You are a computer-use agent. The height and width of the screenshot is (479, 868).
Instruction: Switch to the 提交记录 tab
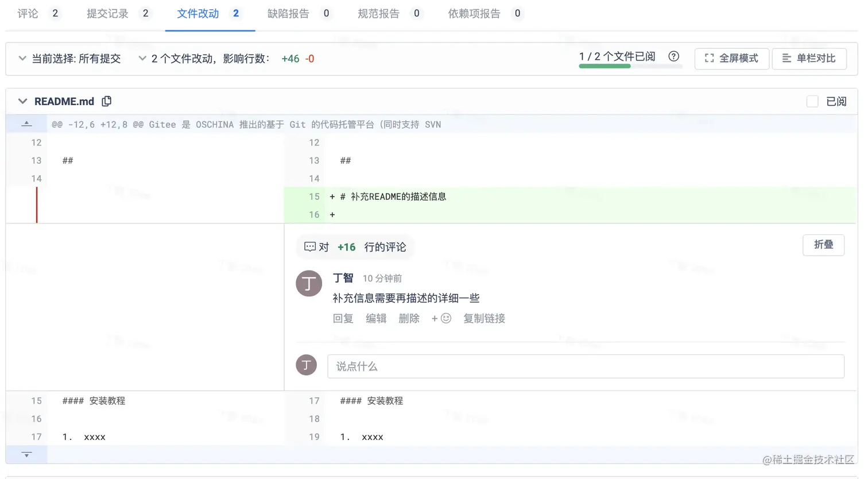[x=119, y=13]
